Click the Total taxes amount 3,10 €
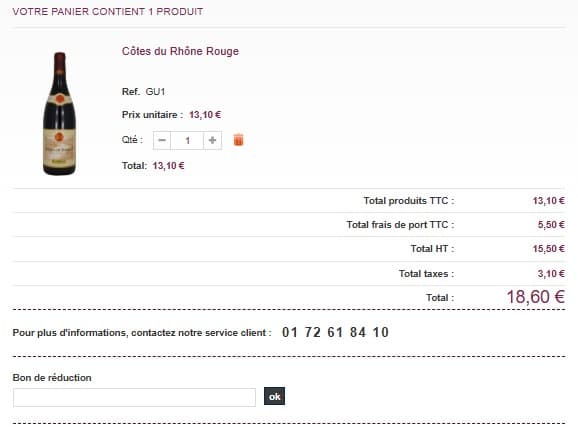 551,274
